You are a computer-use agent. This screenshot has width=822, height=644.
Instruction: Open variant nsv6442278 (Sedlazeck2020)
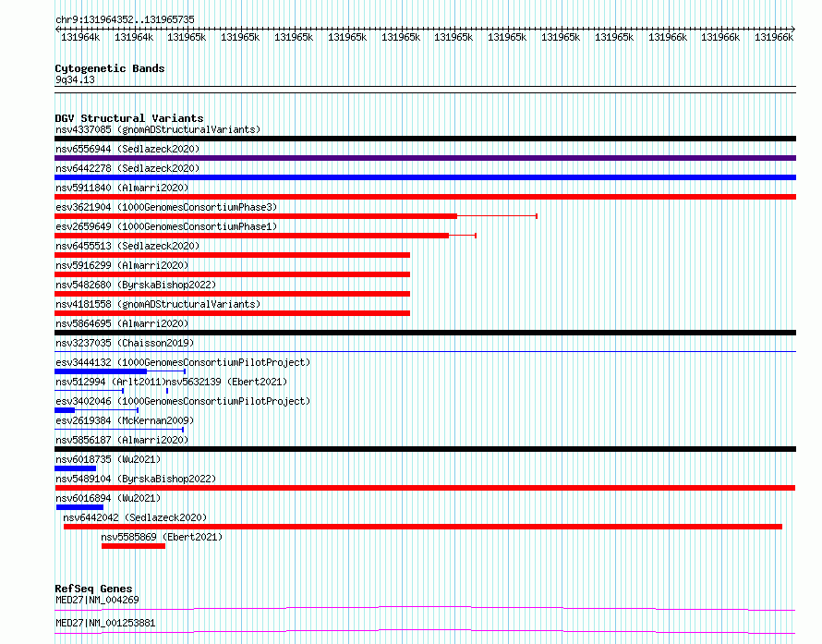(x=127, y=168)
